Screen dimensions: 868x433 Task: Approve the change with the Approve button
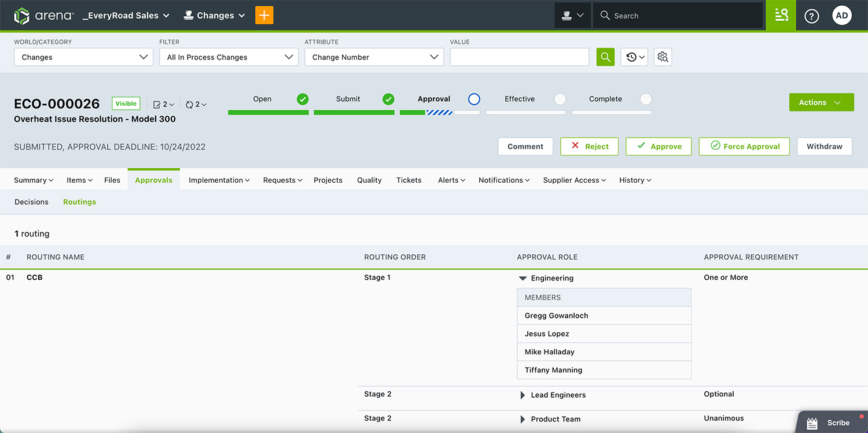click(x=659, y=146)
